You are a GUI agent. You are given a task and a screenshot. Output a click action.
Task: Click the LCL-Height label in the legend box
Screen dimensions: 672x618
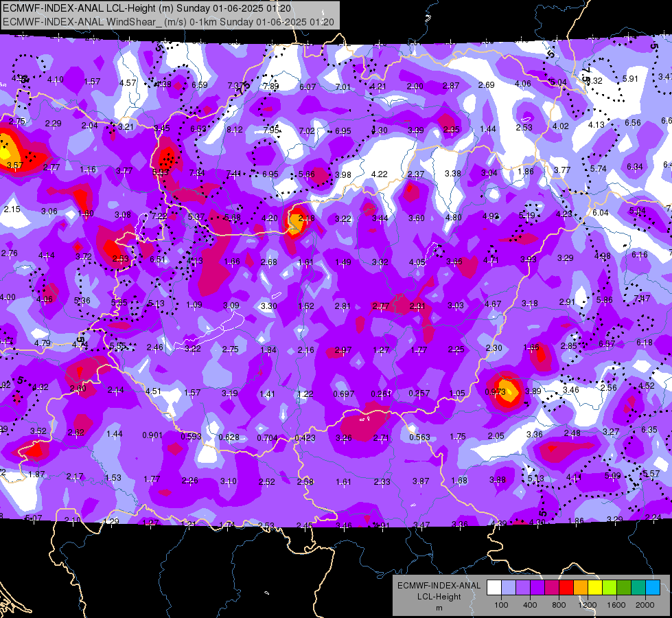[x=439, y=597]
